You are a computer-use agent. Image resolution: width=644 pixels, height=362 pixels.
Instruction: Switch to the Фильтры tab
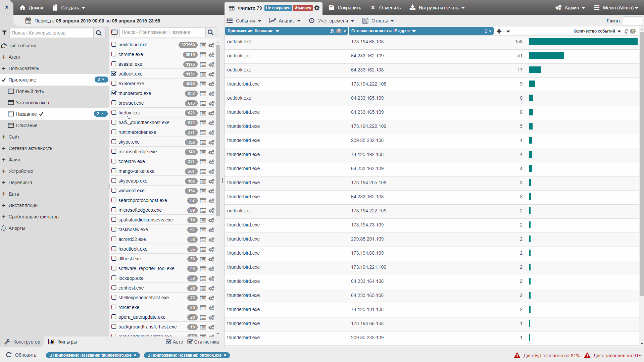63,342
